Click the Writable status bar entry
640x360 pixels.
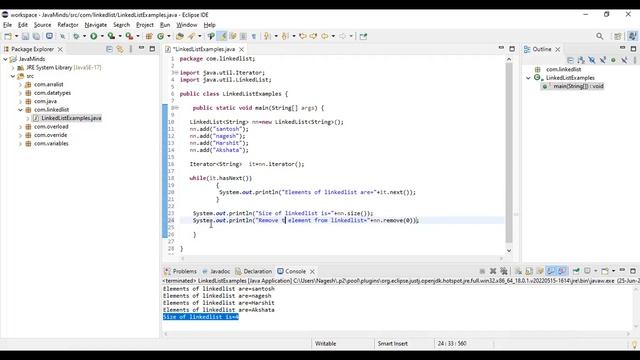(325, 344)
